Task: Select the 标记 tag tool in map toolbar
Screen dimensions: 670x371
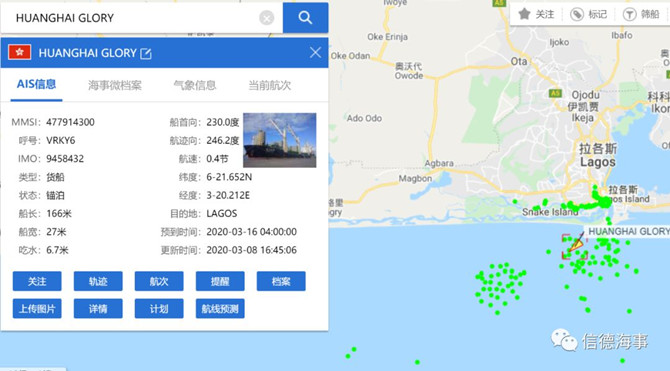Action: point(577,15)
